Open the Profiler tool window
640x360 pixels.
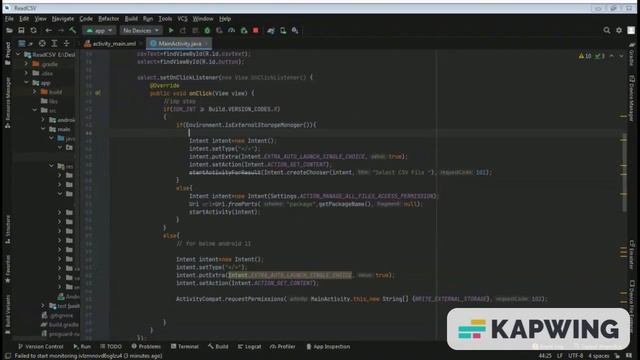point(282,347)
